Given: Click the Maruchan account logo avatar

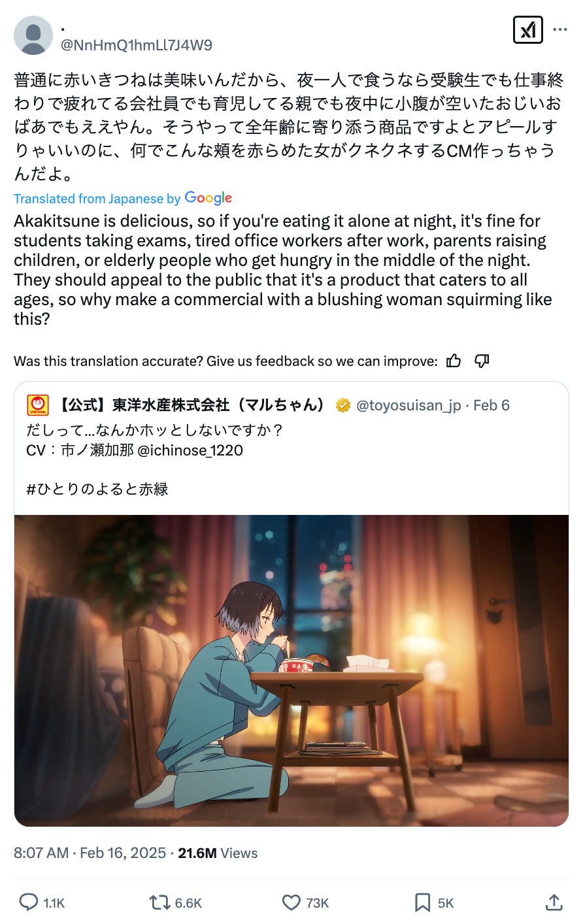Looking at the screenshot, I should point(38,405).
